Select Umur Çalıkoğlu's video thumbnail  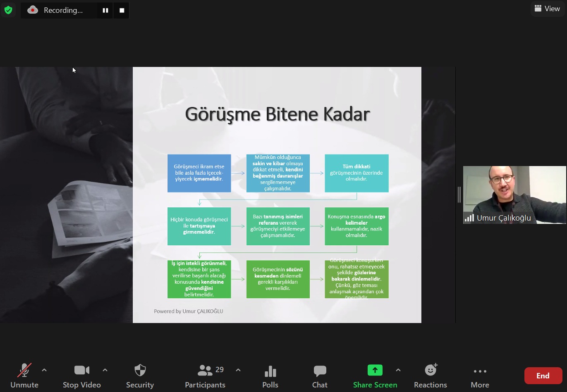514,195
